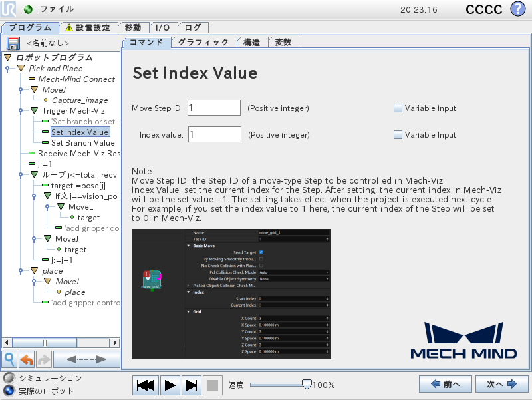Collapse the MoveJ node under place
Screen dimensions: 532x400
[x=47, y=281]
